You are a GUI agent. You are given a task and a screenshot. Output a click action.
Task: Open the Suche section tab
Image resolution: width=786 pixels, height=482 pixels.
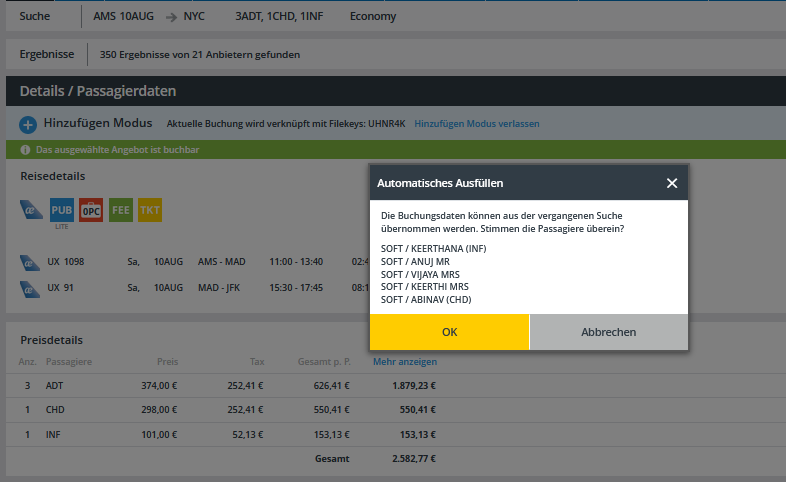click(35, 16)
